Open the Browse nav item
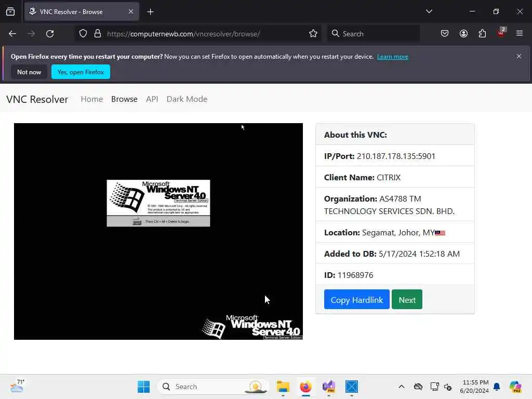Image resolution: width=532 pixels, height=399 pixels. 124,99
